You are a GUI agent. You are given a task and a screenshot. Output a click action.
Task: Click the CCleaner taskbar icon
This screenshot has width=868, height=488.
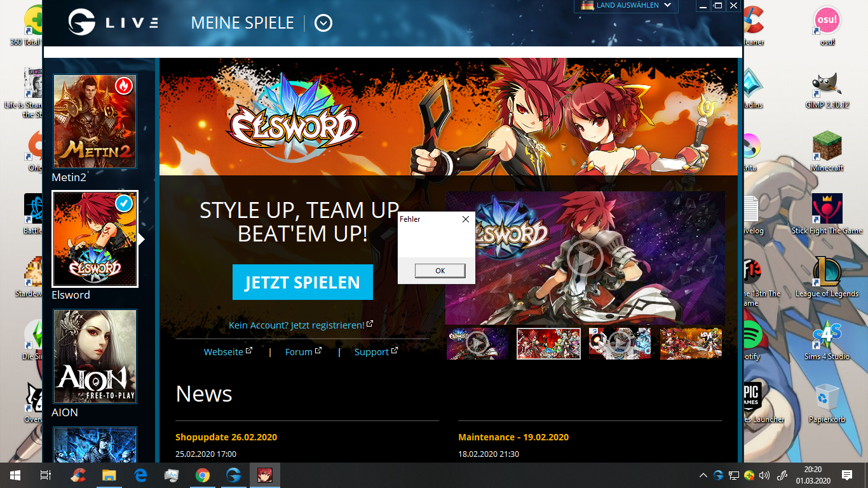tap(78, 475)
